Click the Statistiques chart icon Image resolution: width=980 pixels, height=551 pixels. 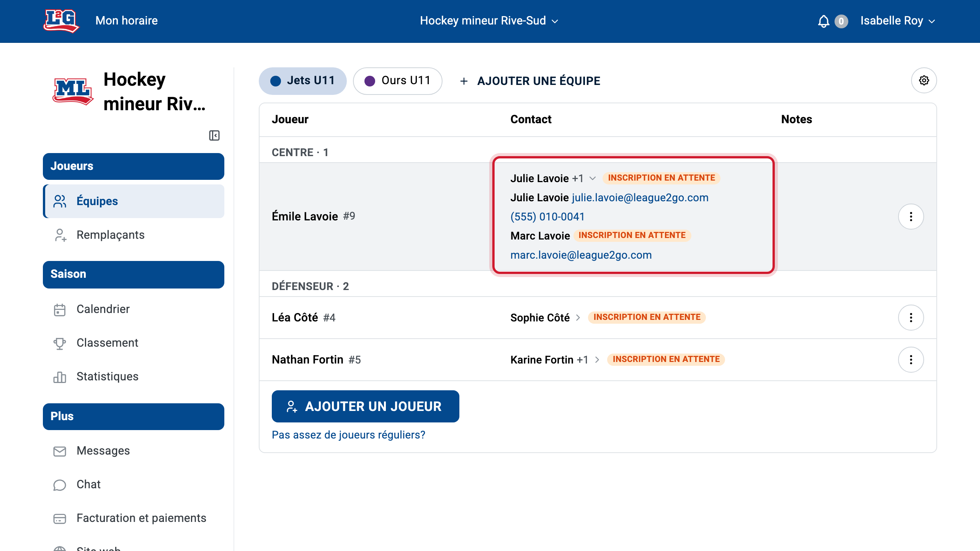pyautogui.click(x=60, y=377)
